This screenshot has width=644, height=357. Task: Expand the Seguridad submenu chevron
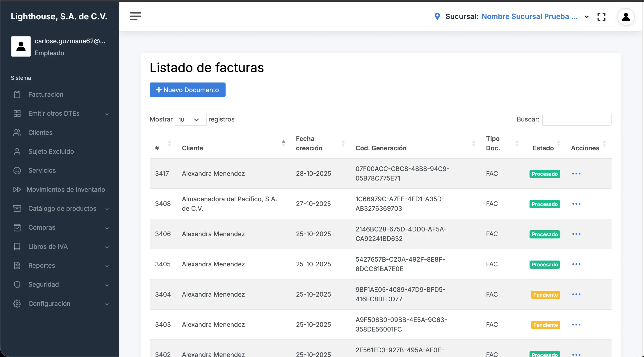[x=107, y=285]
